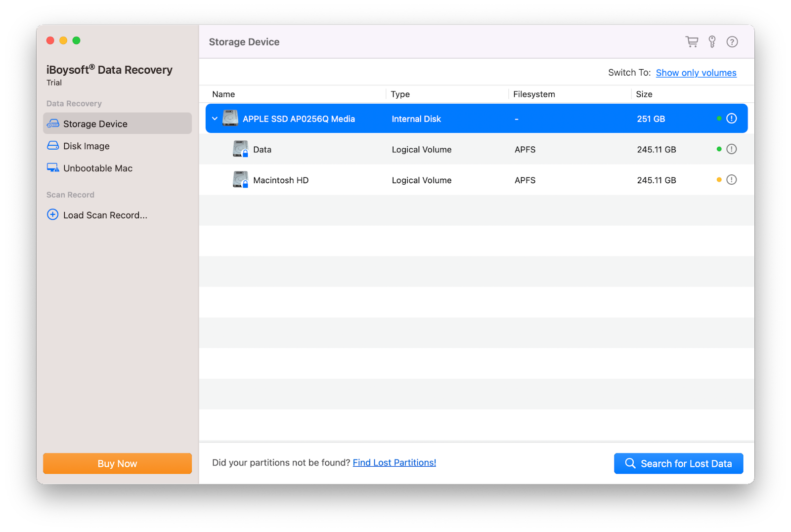This screenshot has width=791, height=532.
Task: Click the Name column header to sort
Action: 223,94
